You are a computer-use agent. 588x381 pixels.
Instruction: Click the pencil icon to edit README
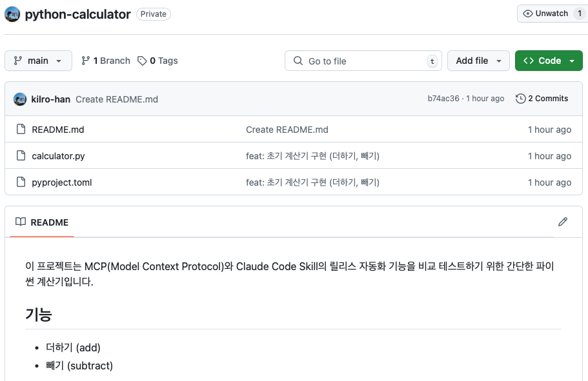click(562, 222)
